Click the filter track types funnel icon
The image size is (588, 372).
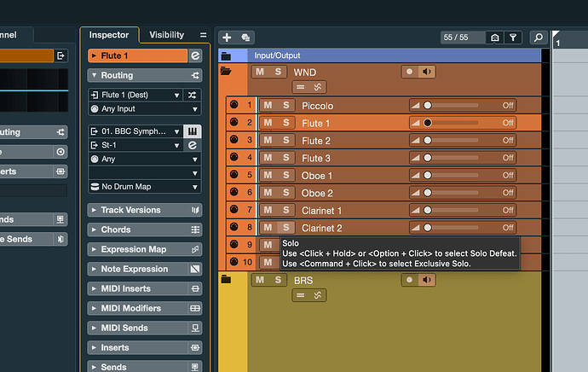pos(513,38)
